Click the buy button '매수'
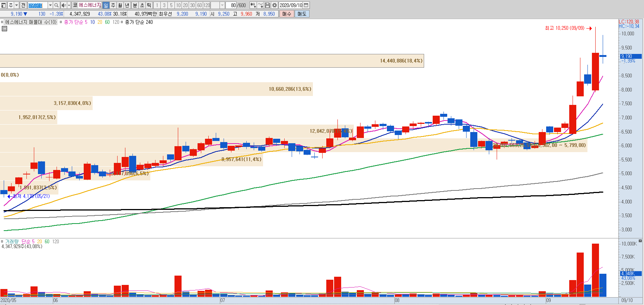 click(x=287, y=14)
